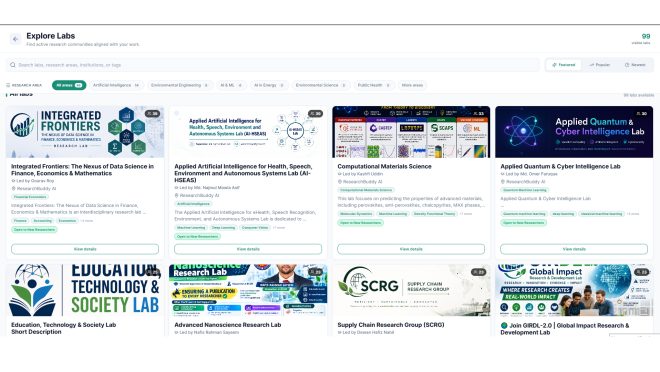
Task: Sort labs by Popular
Action: [599, 65]
